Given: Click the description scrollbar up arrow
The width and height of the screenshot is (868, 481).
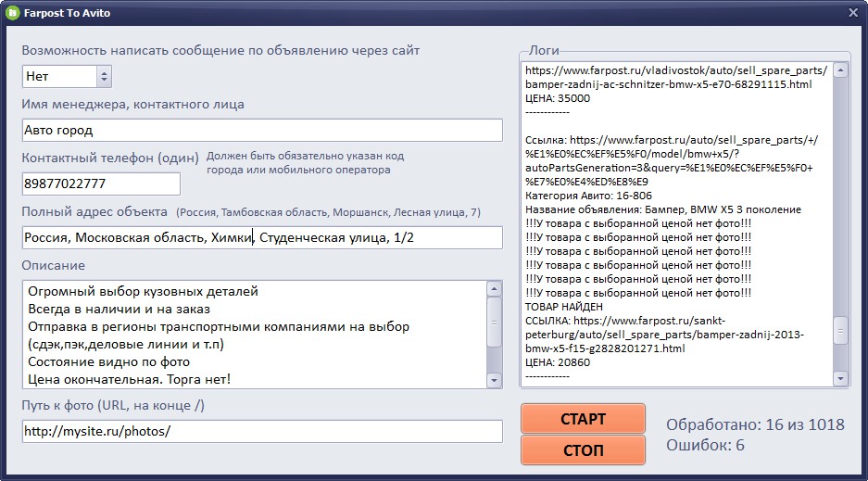Looking at the screenshot, I should click(494, 288).
